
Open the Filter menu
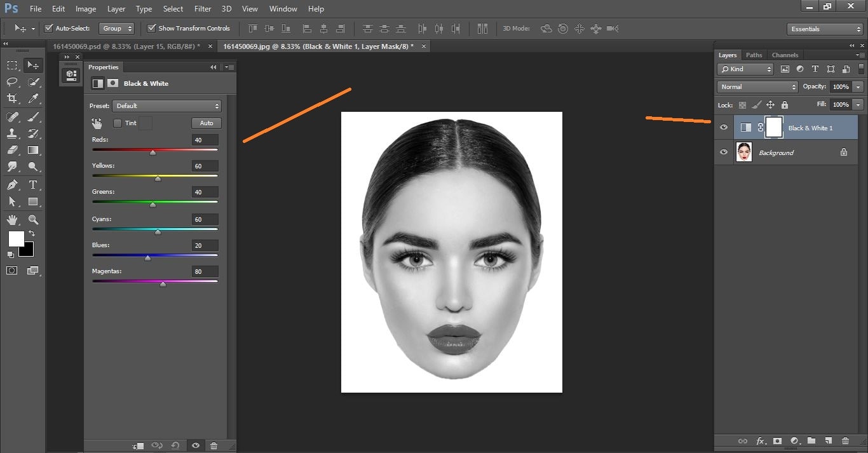click(x=202, y=8)
